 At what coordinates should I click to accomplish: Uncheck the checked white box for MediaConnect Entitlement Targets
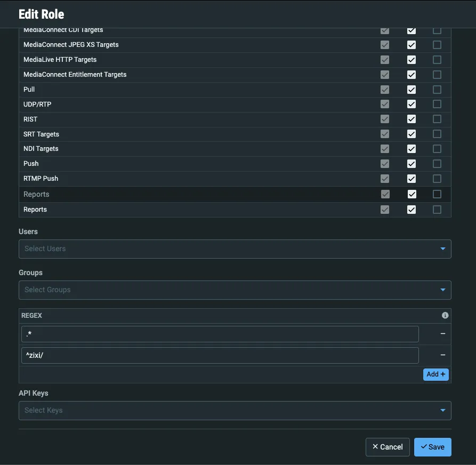(x=412, y=75)
